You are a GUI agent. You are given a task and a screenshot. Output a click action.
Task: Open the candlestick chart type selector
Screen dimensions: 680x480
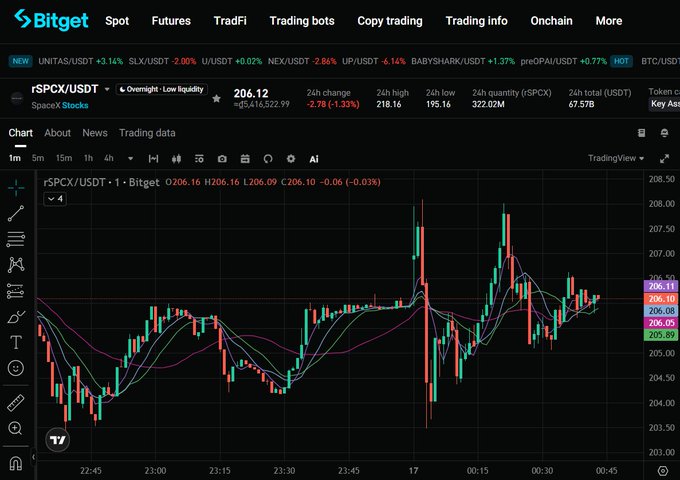tap(176, 159)
